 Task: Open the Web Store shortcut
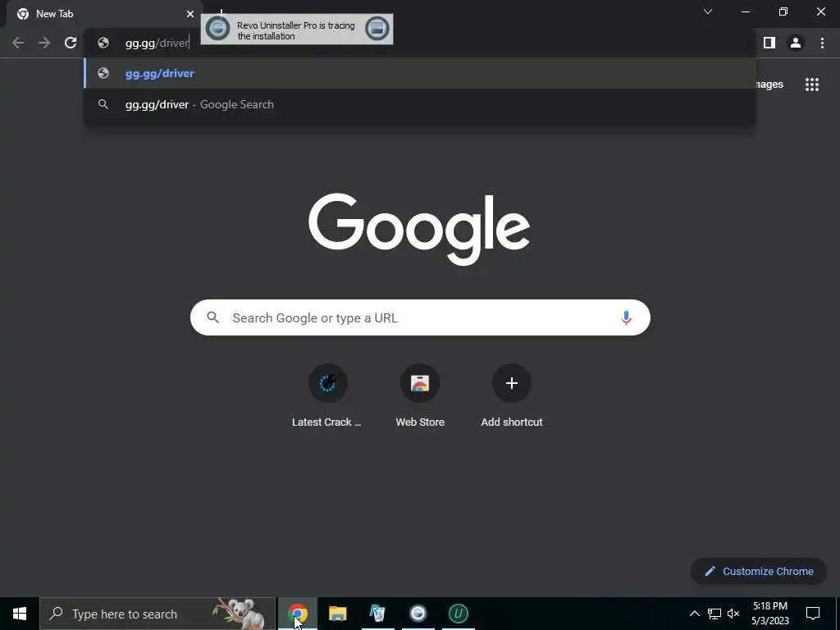coord(420,396)
